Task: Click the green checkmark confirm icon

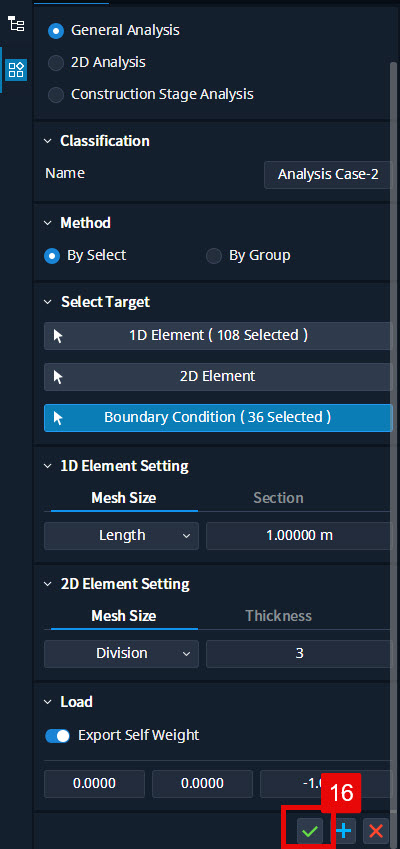Action: (x=310, y=831)
